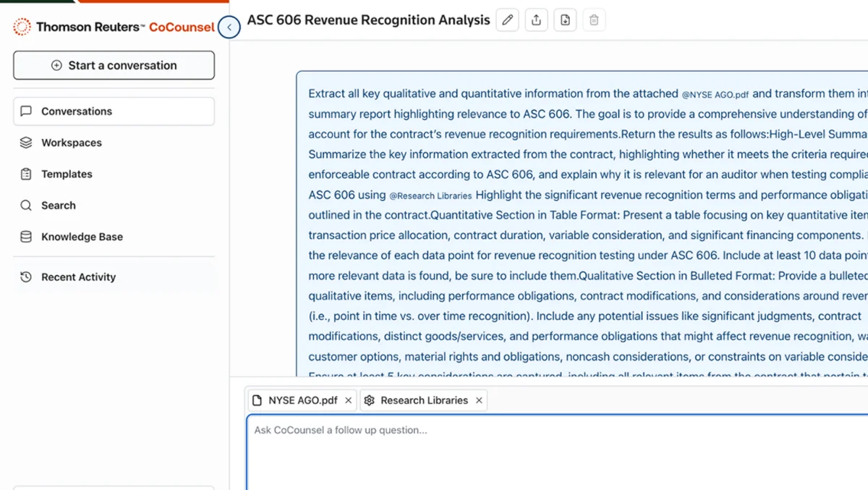This screenshot has width=868, height=490.
Task: Collapse the sidebar using the left chevron
Action: coord(229,27)
